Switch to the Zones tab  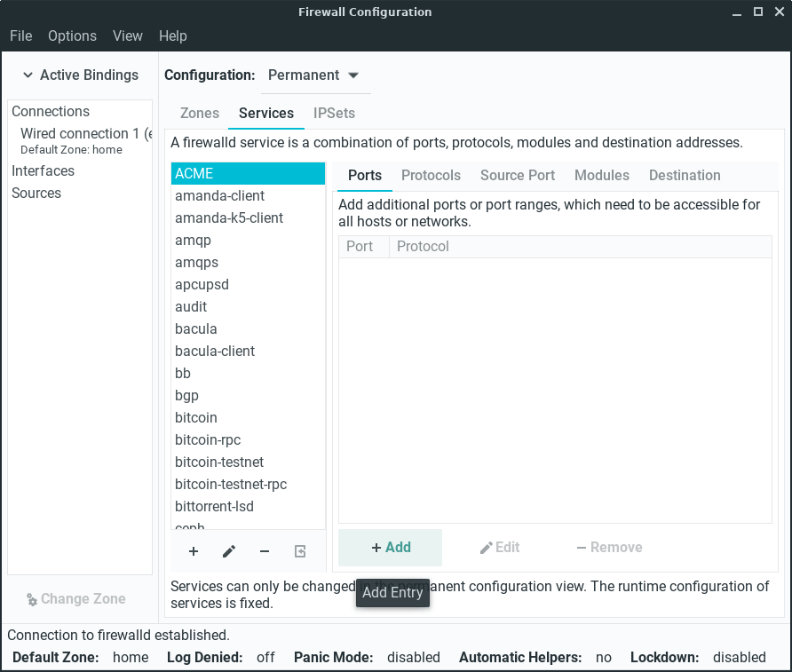click(x=200, y=114)
